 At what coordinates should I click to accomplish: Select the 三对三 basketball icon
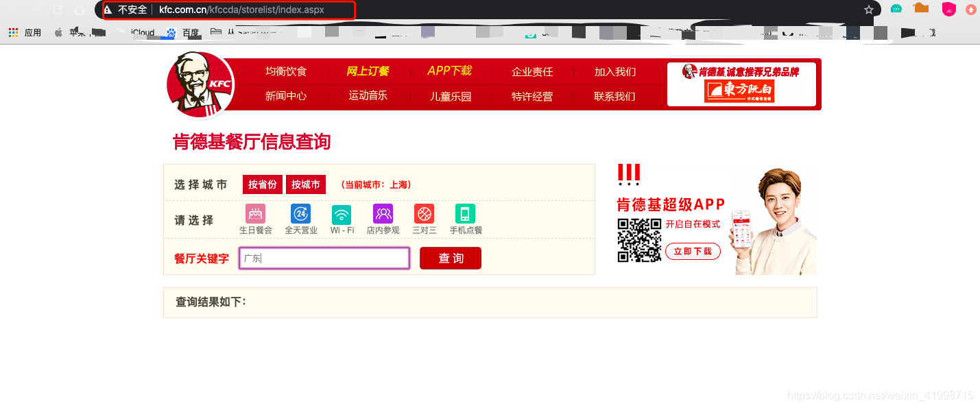click(x=424, y=214)
